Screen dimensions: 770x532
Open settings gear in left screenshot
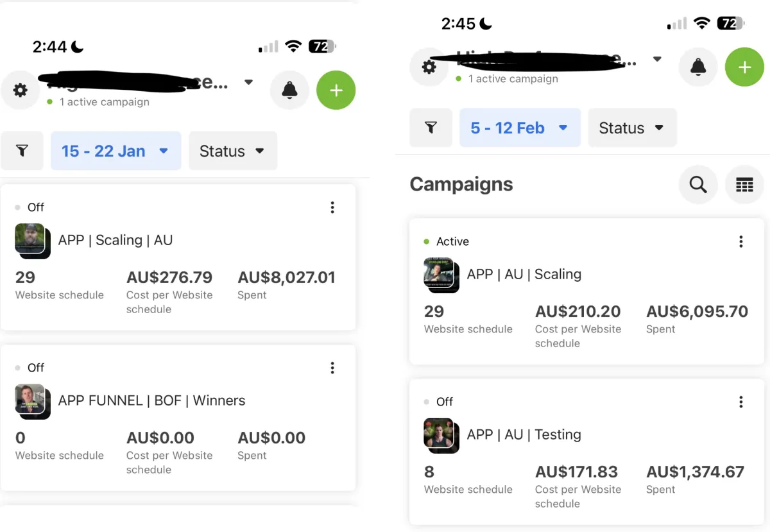[21, 90]
